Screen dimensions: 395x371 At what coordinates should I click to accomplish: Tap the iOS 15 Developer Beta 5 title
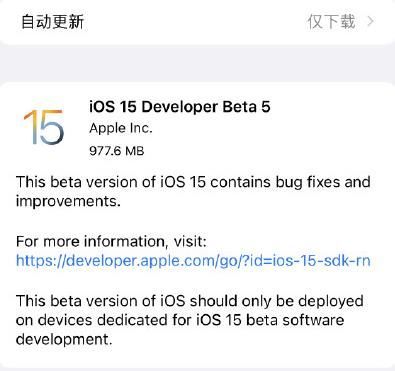[180, 107]
